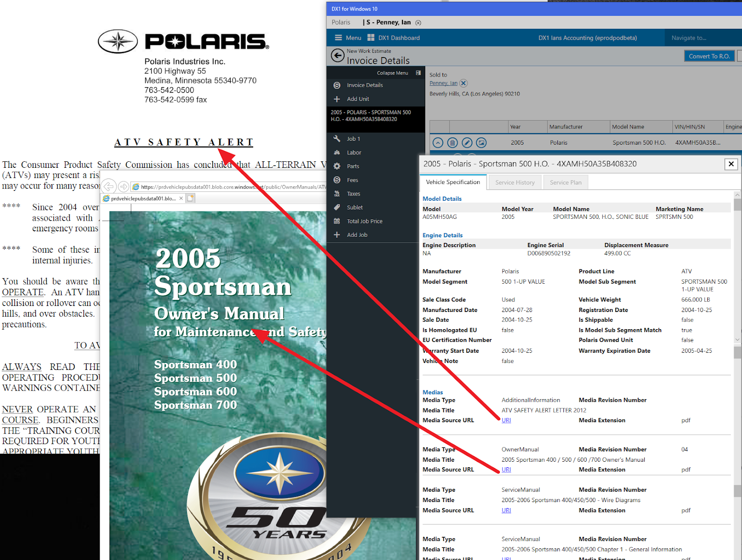Image resolution: width=742 pixels, height=560 pixels.
Task: Click the Model Name column header
Action: (x=641, y=127)
